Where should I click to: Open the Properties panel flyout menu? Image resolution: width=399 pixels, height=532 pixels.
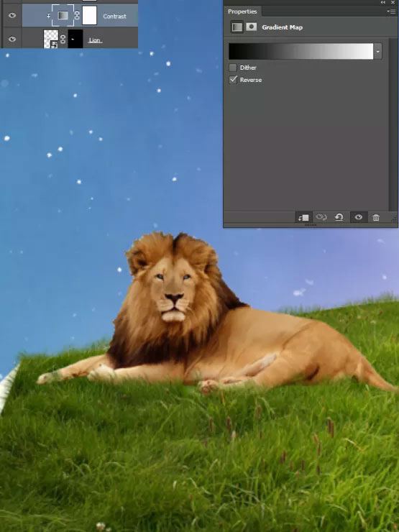391,12
